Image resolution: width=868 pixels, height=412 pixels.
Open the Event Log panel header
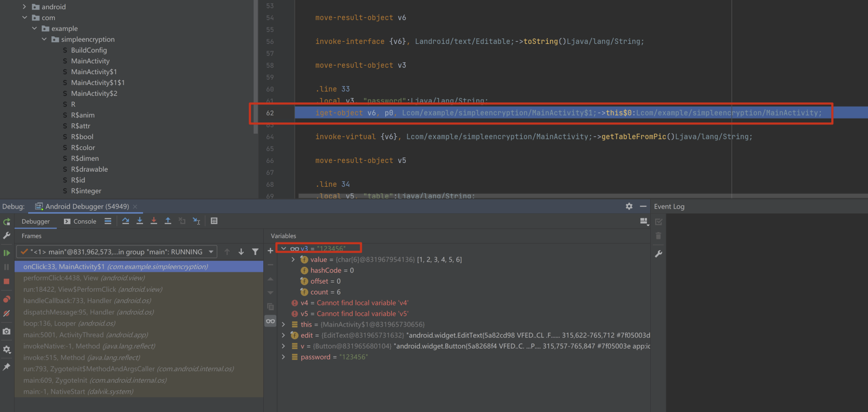coord(669,206)
